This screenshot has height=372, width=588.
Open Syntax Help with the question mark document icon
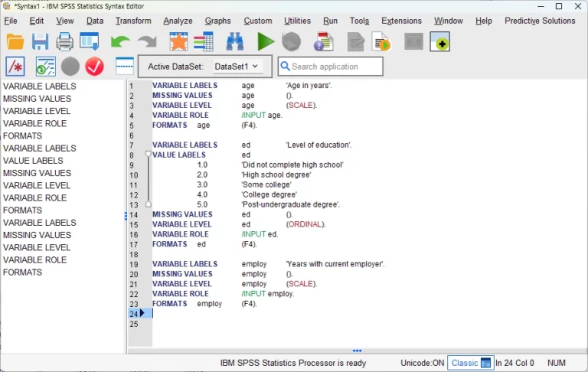[x=324, y=41]
